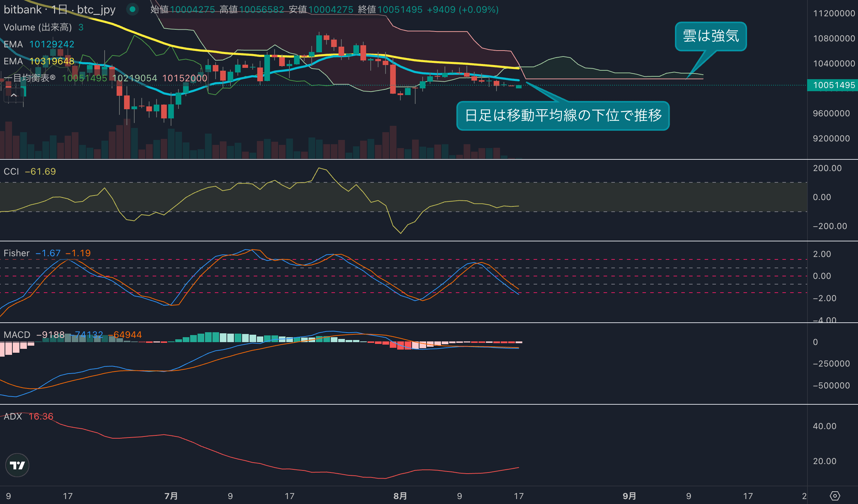Screen dimensions: 858x504
Task: Select the bitbank btc_jpy symbol title
Action: click(59, 10)
